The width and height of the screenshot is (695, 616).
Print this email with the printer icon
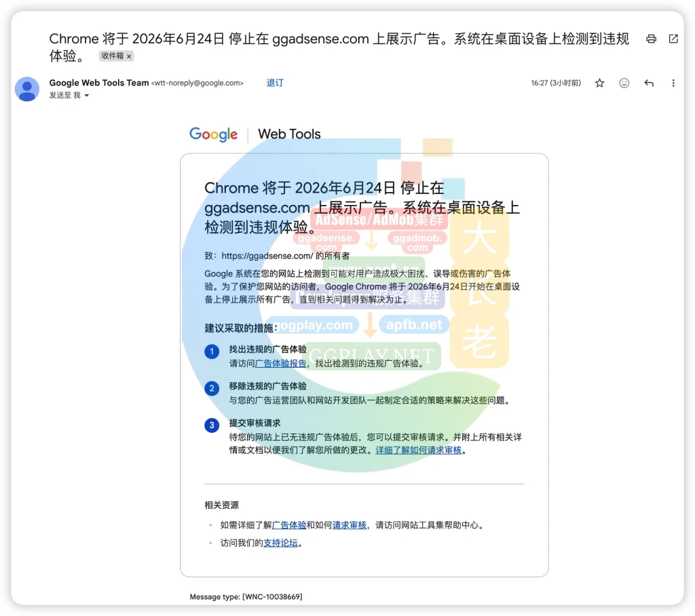coord(651,39)
